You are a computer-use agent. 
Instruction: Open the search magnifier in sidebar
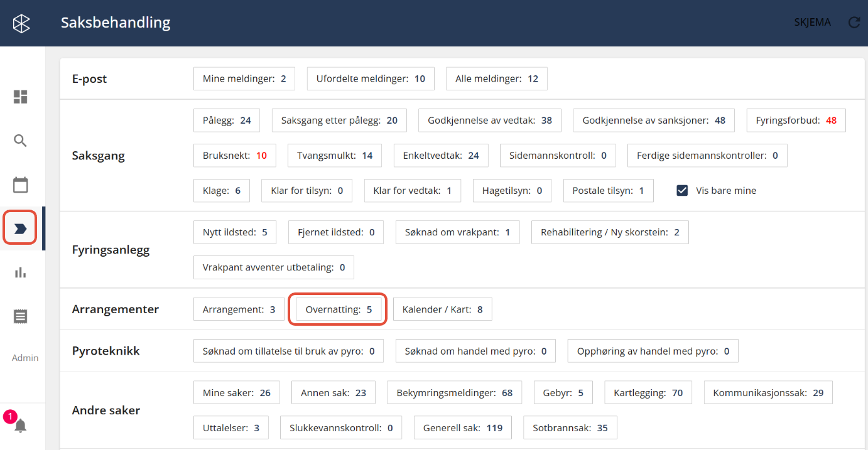[x=21, y=141]
